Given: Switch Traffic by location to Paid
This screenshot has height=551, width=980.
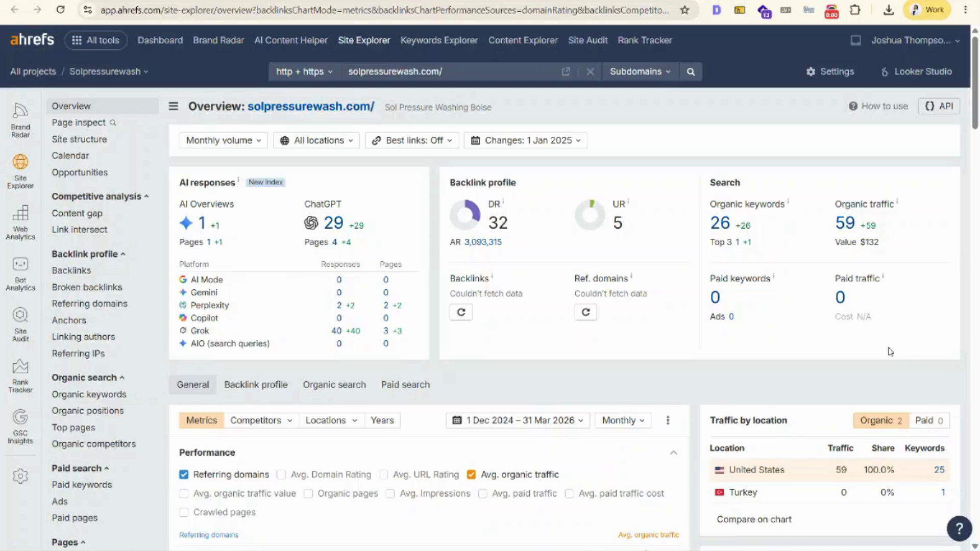Looking at the screenshot, I should point(929,420).
